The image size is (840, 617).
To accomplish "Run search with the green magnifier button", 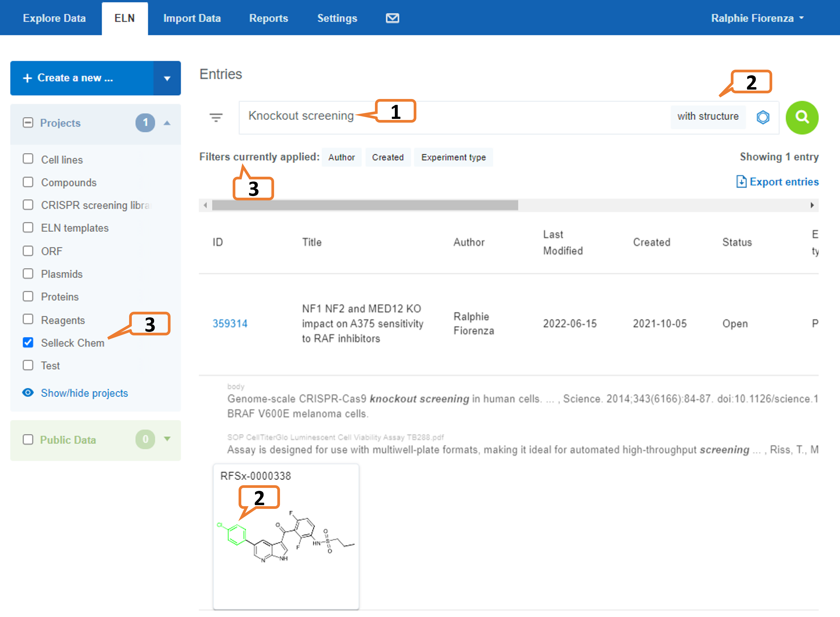I will pos(802,118).
